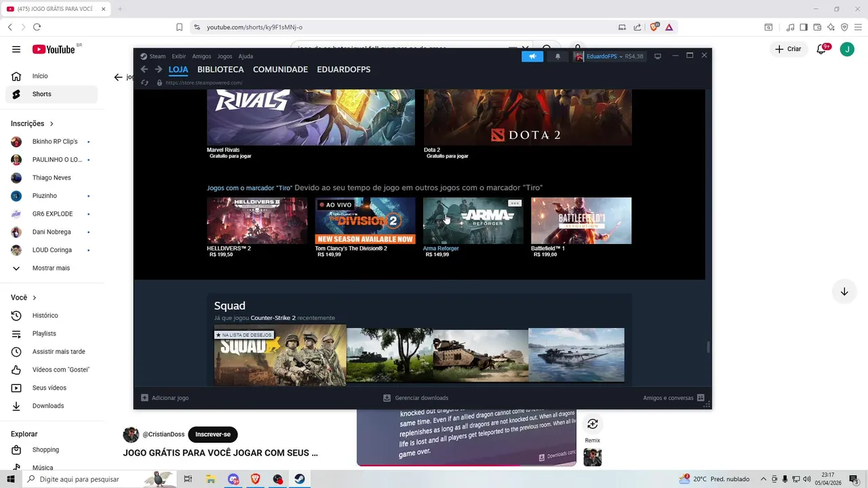This screenshot has width=868, height=488.
Task: Open Task View on taskbar
Action: click(x=189, y=479)
